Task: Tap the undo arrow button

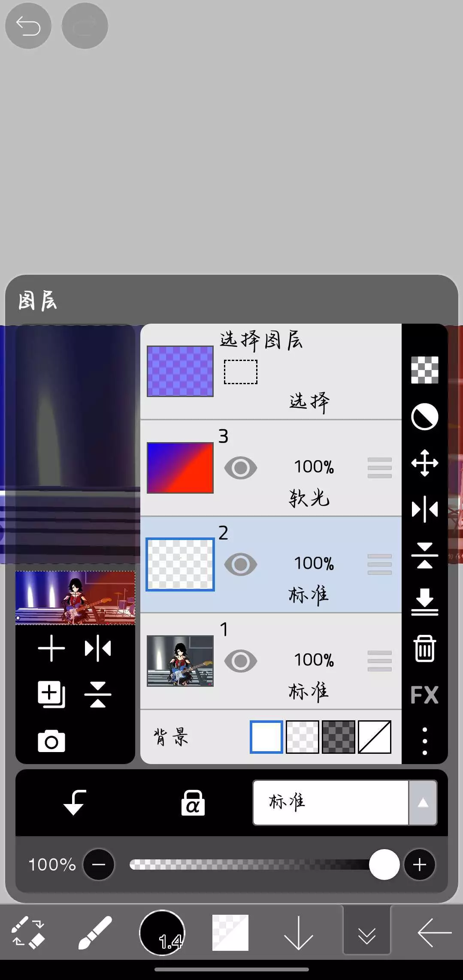Action: coord(28,26)
